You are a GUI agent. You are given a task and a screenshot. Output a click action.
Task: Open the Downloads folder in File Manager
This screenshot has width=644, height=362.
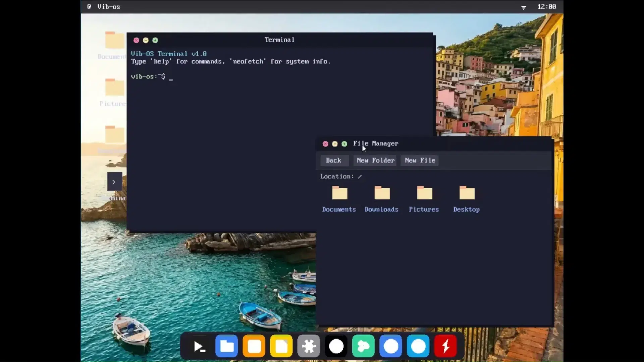[x=381, y=198]
